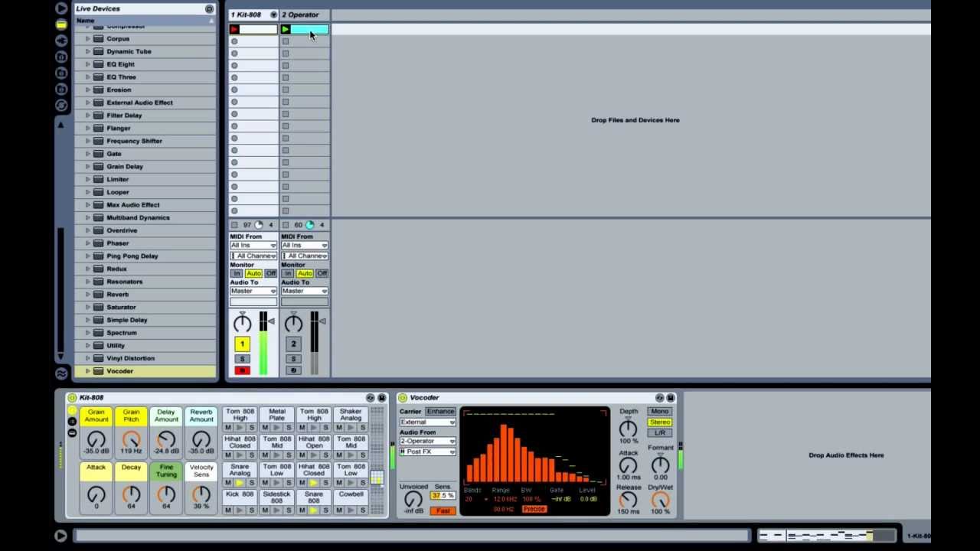Click the round icon in the Live Devices header
Viewport: 980px width, 551px height.
tap(209, 8)
